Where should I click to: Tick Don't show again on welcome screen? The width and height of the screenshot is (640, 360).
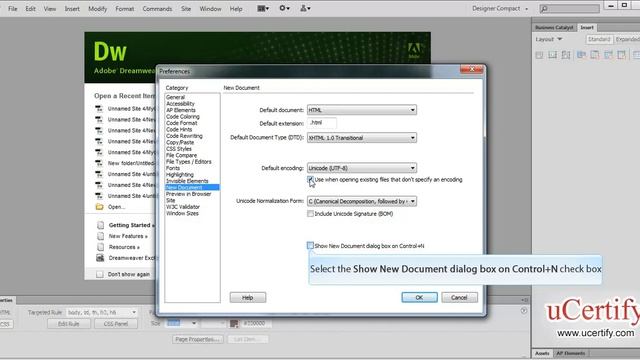100,274
